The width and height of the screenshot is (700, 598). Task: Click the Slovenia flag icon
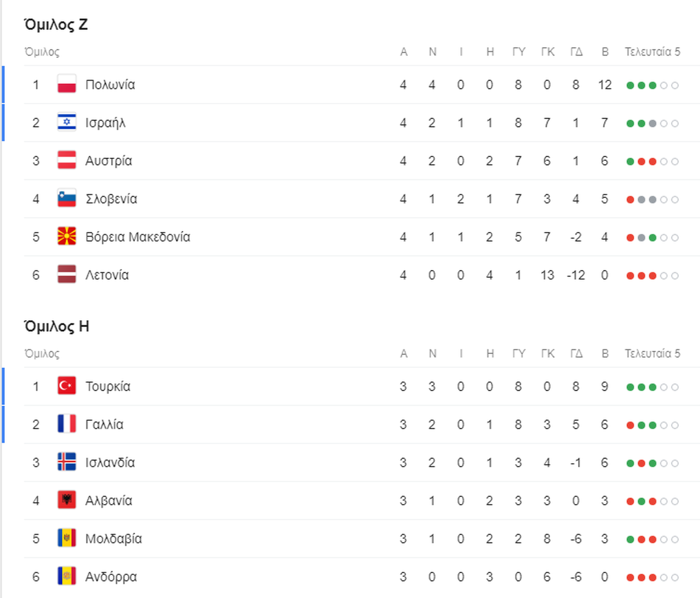coord(67,199)
